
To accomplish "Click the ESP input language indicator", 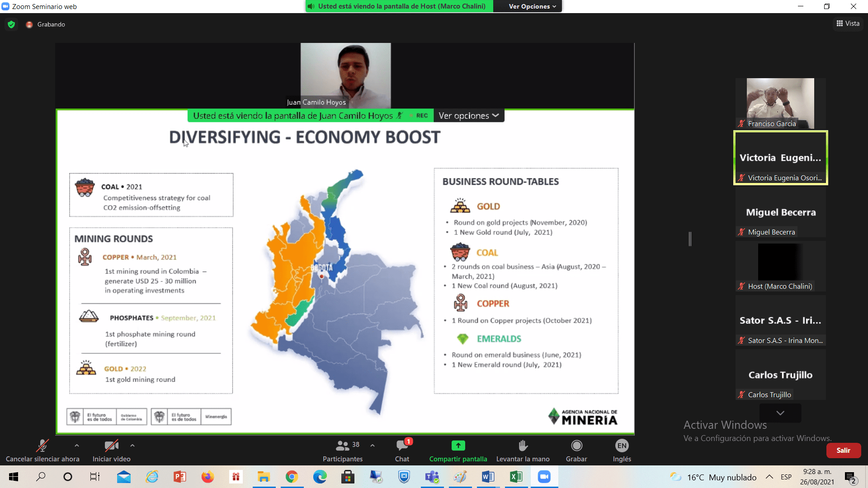I will (786, 477).
